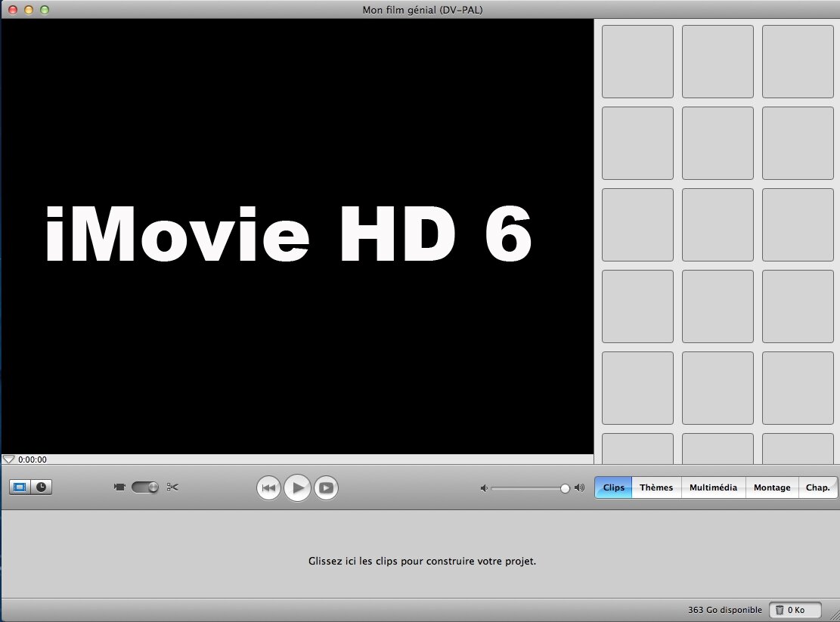Toggle the camera/edit mode switch

145,487
